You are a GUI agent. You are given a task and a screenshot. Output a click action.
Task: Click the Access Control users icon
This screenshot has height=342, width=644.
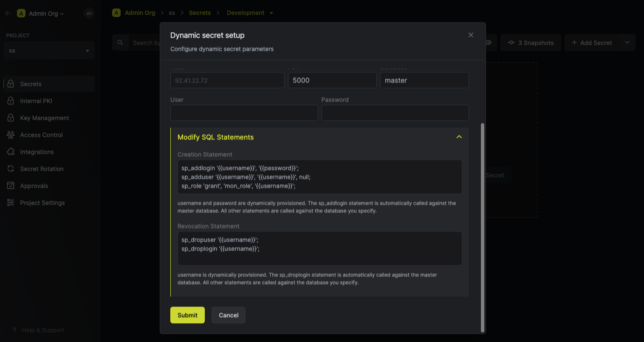11,135
